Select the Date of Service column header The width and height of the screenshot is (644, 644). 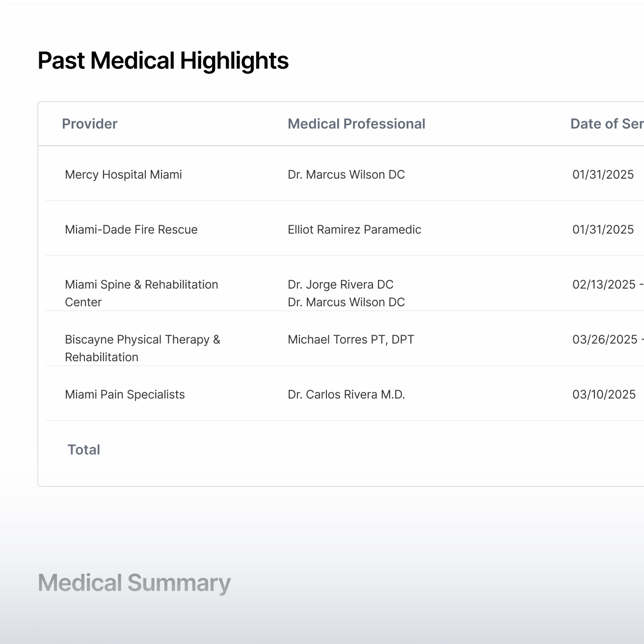pos(606,124)
